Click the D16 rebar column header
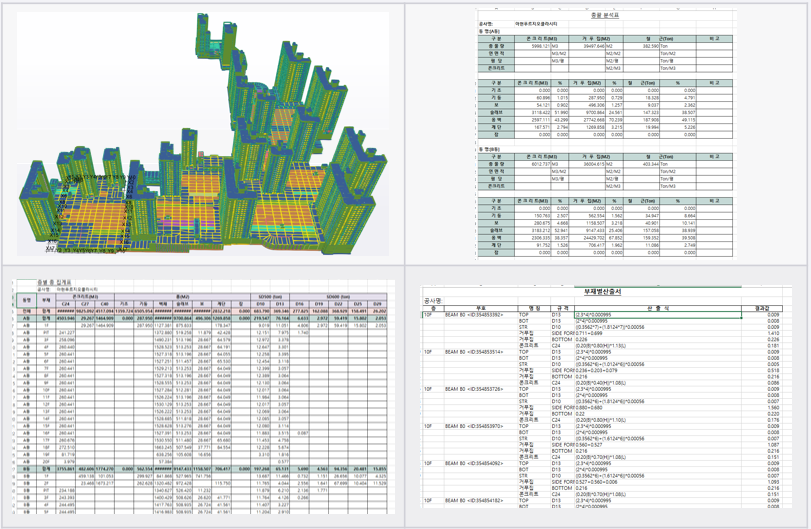811x529 pixels. (299, 304)
